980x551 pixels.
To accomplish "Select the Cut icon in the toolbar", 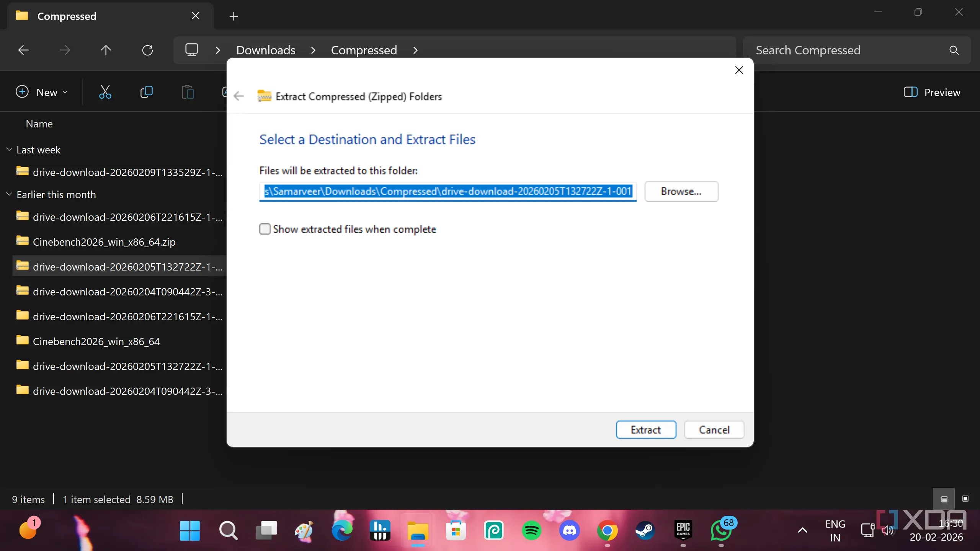I will (x=106, y=92).
